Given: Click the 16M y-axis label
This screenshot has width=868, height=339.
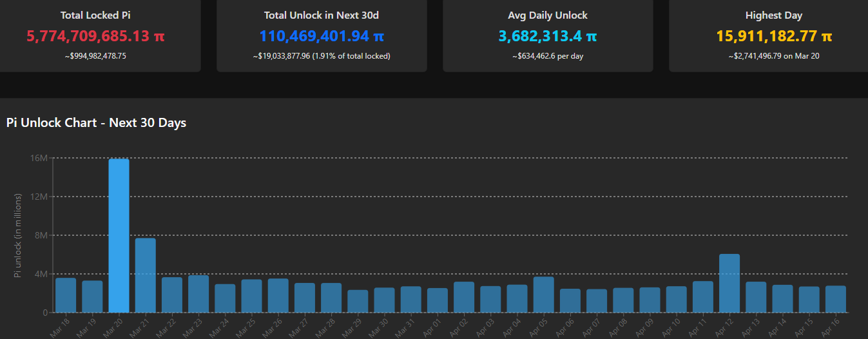Looking at the screenshot, I should pos(39,158).
